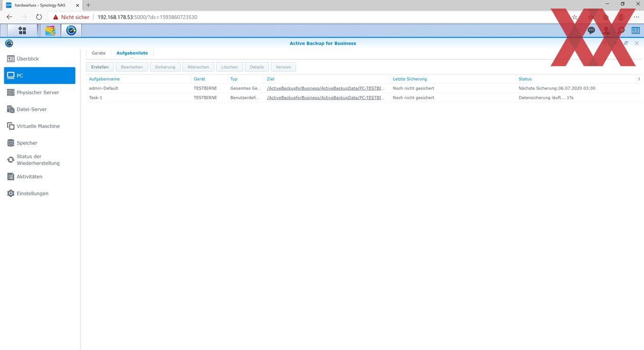
Task: Click TESTBIRNE device in Task-1 row
Action: point(205,98)
